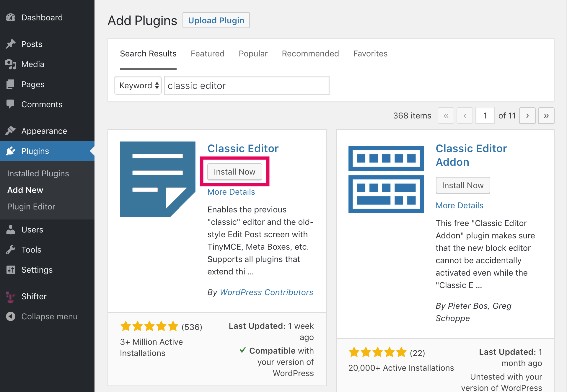Viewport: 567px width, 392px height.
Task: Click the Tools wrench icon
Action: point(11,250)
